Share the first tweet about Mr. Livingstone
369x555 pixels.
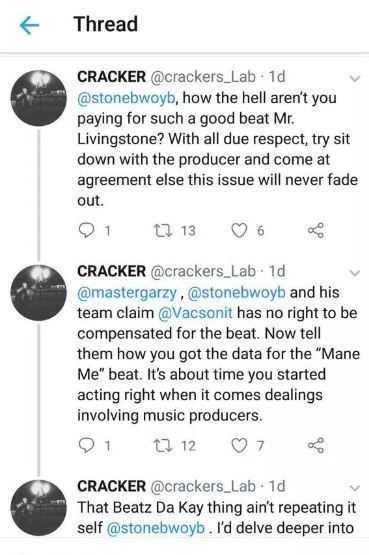pos(315,230)
